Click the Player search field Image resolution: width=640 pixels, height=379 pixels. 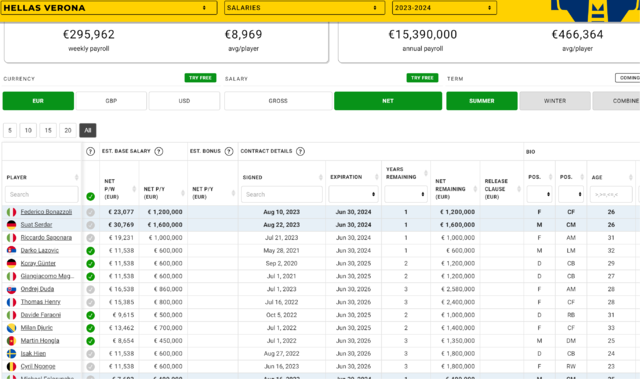click(x=42, y=194)
